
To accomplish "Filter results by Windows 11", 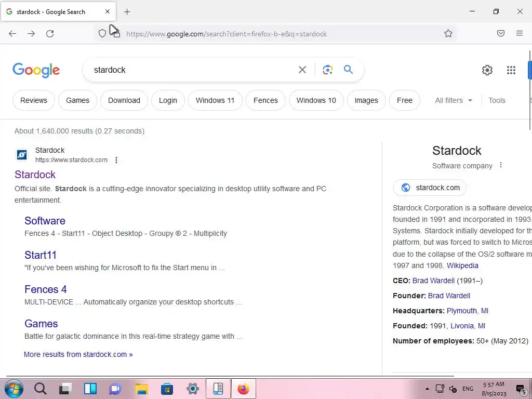I will 215,100.
